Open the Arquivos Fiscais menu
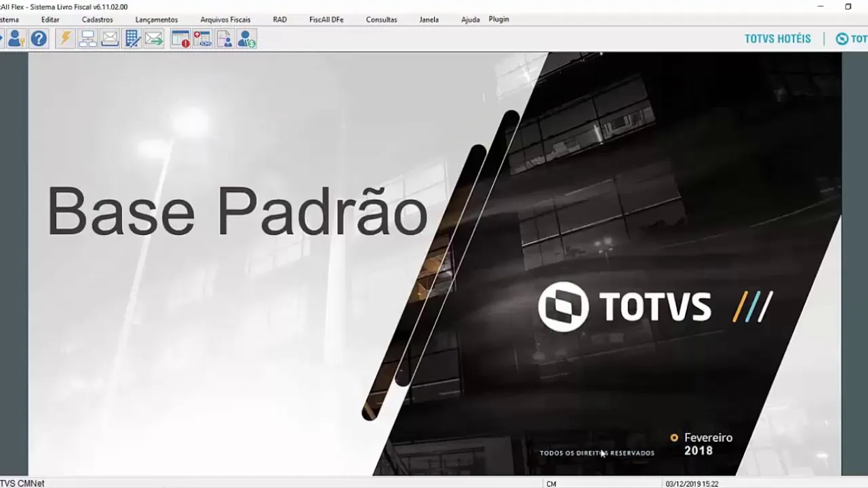Screen dimensions: 868x488 tap(225, 20)
